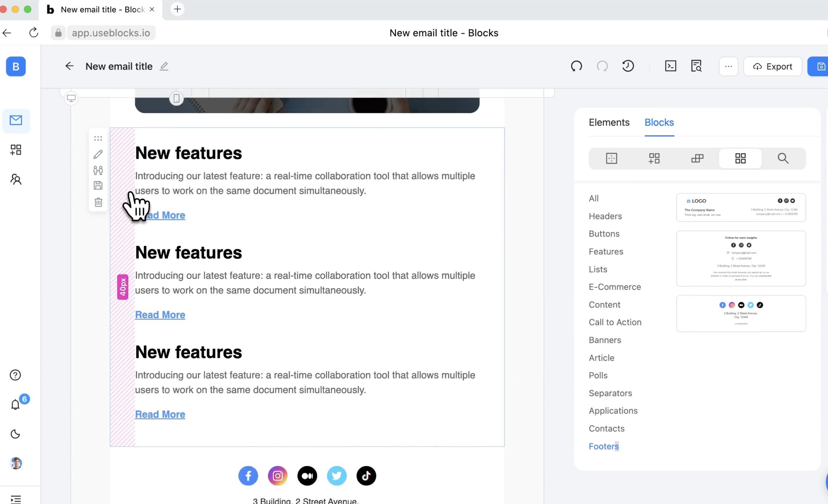Click the Export button
The width and height of the screenshot is (828, 504).
772,66
